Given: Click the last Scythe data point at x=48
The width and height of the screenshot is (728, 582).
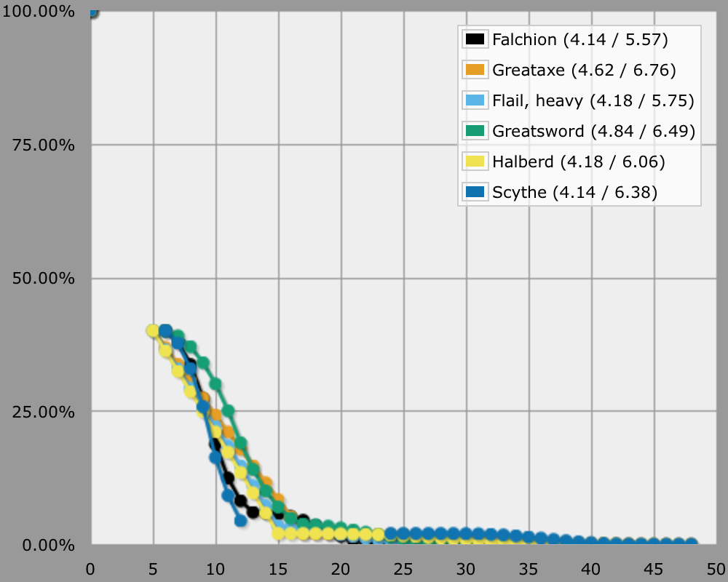Looking at the screenshot, I should click(x=691, y=544).
